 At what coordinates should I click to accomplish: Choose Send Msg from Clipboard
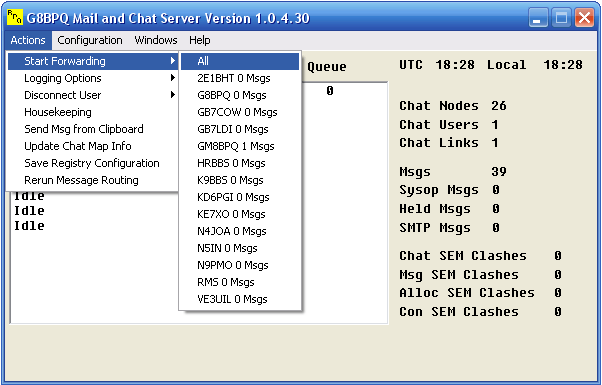pyautogui.click(x=93, y=129)
